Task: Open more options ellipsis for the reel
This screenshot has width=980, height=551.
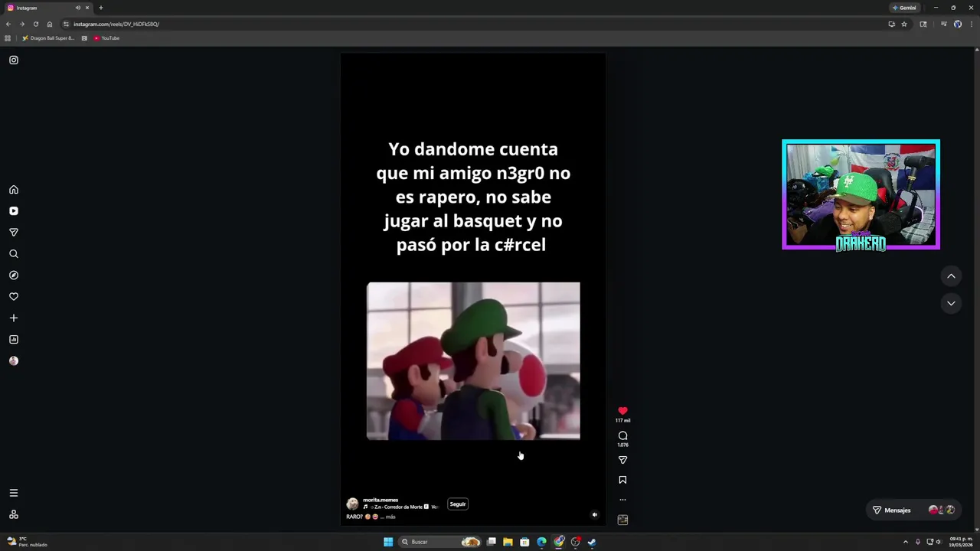Action: click(x=622, y=500)
